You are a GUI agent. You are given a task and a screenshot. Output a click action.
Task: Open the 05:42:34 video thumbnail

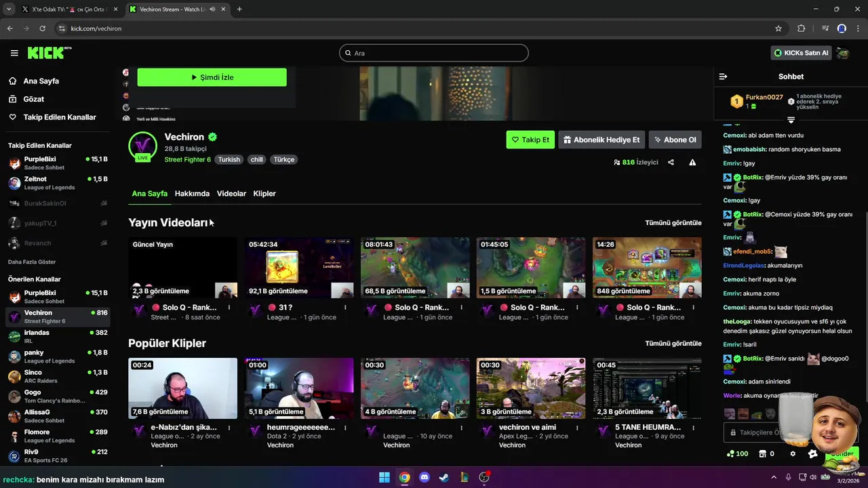point(299,268)
